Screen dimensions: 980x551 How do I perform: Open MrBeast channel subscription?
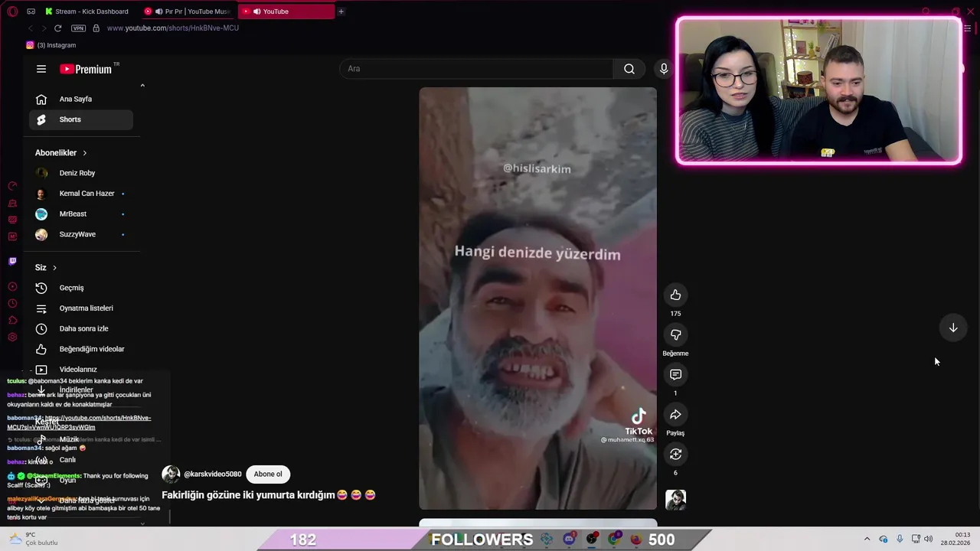pyautogui.click(x=81, y=214)
